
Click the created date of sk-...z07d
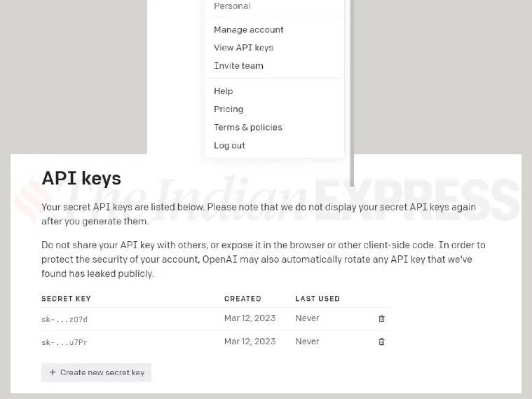[x=250, y=318]
